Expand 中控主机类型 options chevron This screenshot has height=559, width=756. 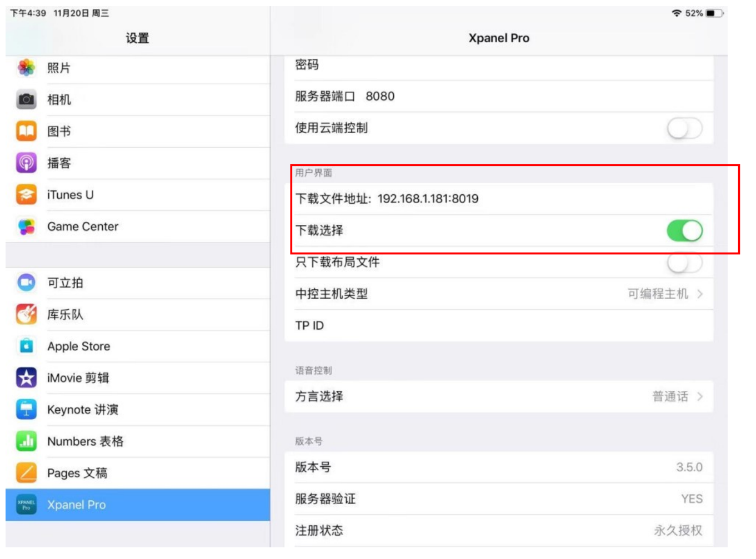[x=700, y=294]
